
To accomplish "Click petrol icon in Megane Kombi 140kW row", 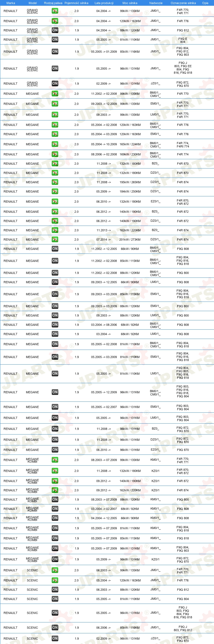I will 55,481.
